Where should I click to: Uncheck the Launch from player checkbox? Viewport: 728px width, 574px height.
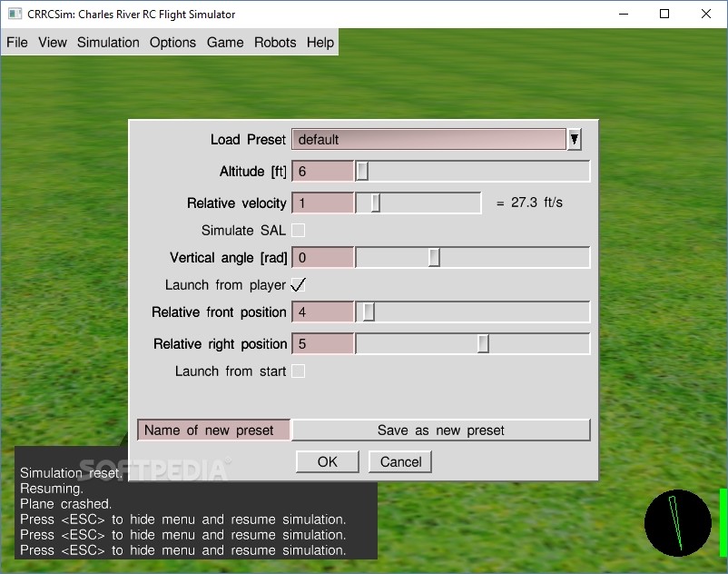(298, 284)
